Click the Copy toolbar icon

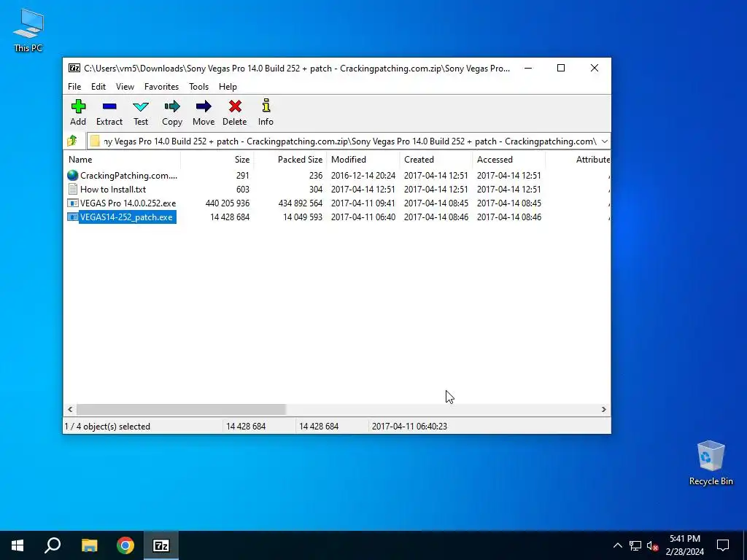click(172, 106)
